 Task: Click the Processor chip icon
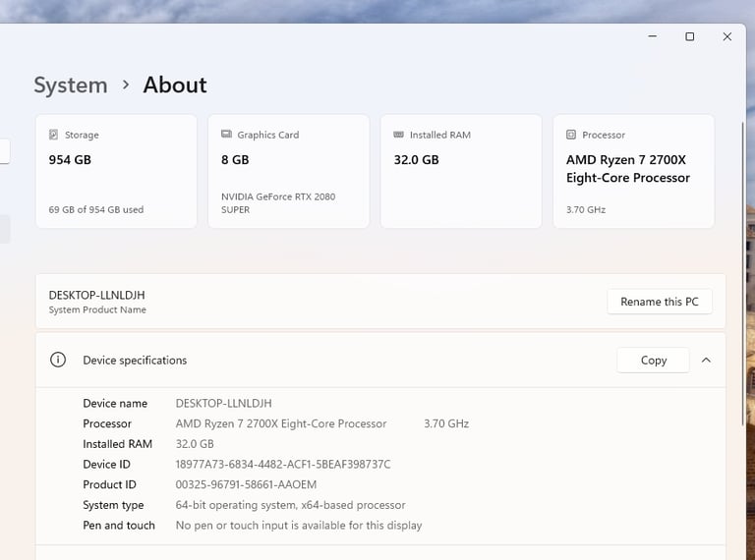pos(571,135)
